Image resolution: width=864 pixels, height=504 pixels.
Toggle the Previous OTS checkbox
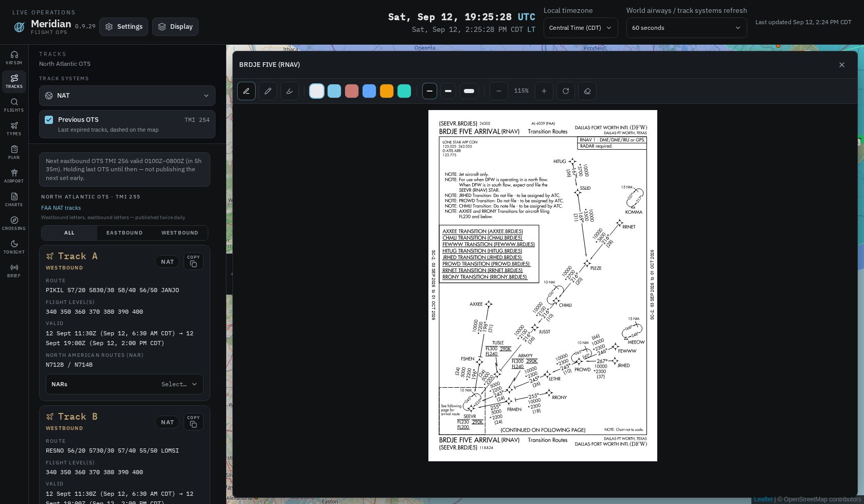(49, 120)
